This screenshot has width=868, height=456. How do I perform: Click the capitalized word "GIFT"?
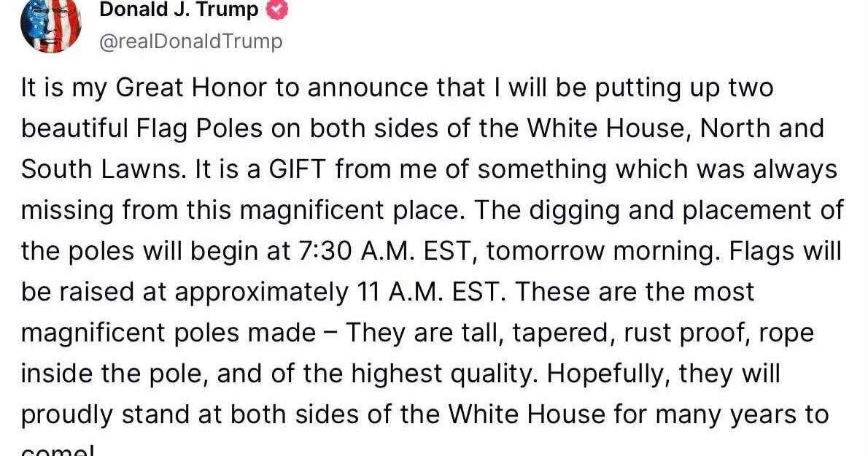(298, 169)
